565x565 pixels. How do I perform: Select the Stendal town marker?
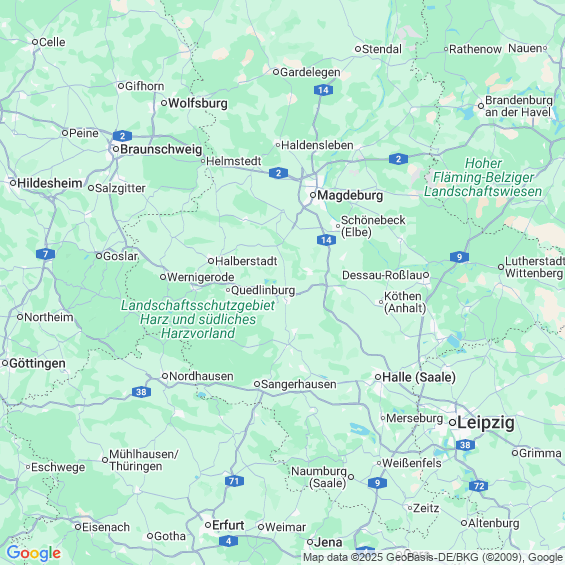coord(358,49)
